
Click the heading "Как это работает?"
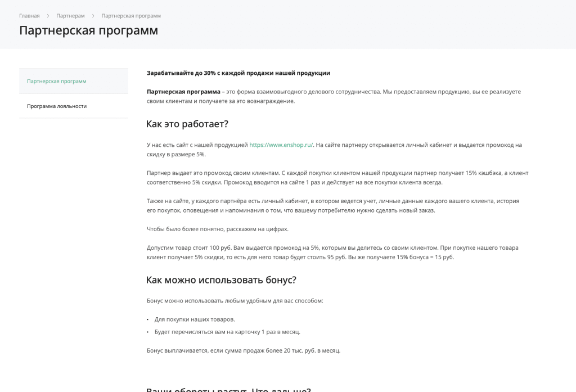tap(187, 124)
